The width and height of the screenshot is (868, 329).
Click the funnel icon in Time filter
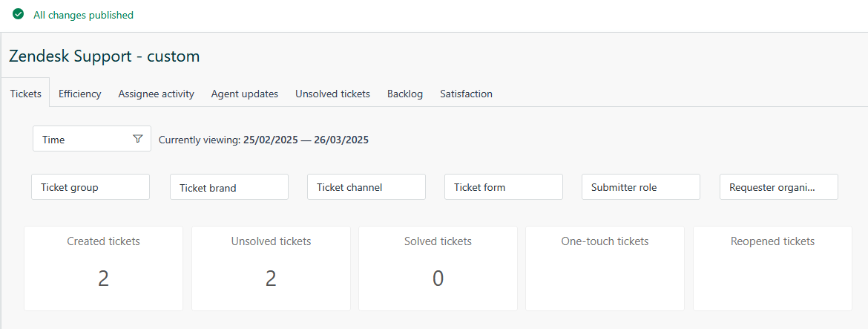click(137, 139)
